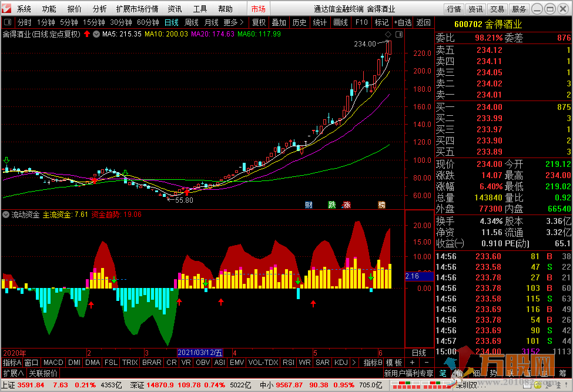
Task: Click the plus zoom icon after 模板
Action: click(x=412, y=363)
